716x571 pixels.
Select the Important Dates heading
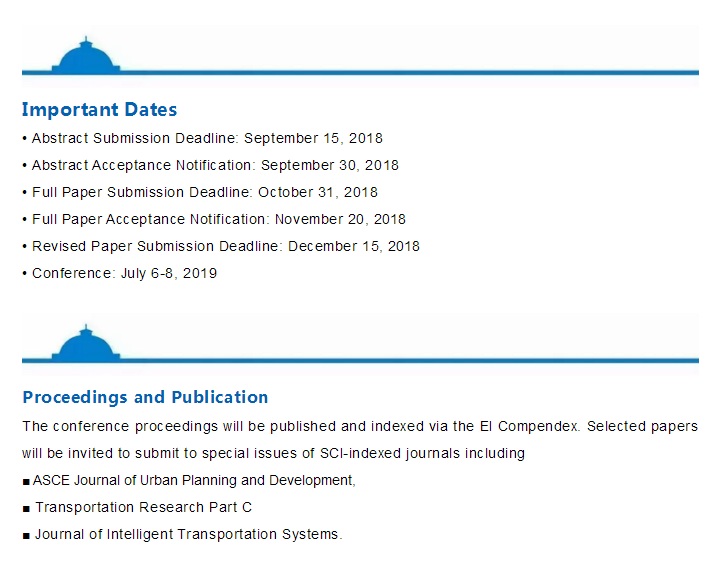99,110
